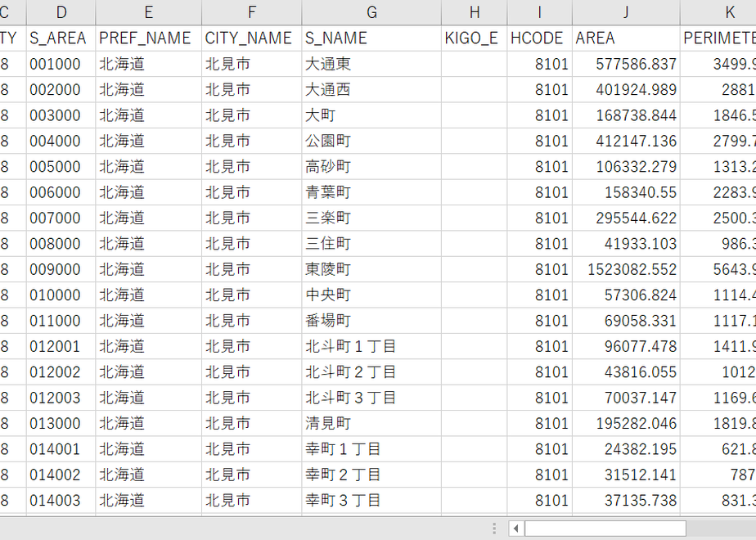Click cell with value 014001
756x540 pixels.
(x=61, y=449)
